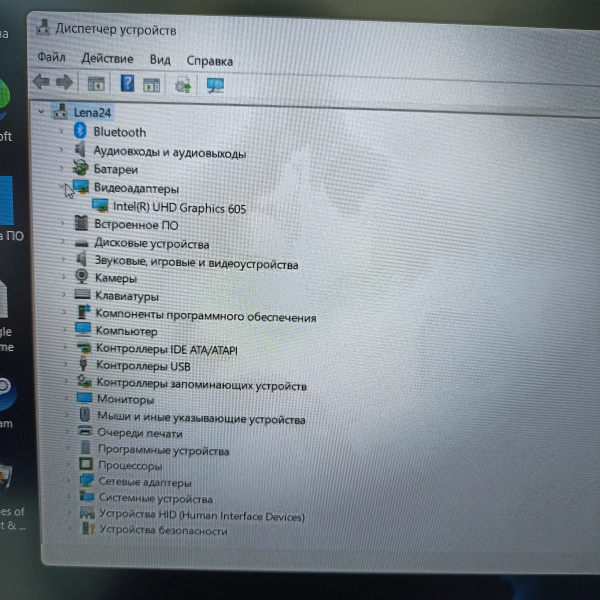This screenshot has width=600, height=600.
Task: Open the Файл menu
Action: [x=51, y=57]
